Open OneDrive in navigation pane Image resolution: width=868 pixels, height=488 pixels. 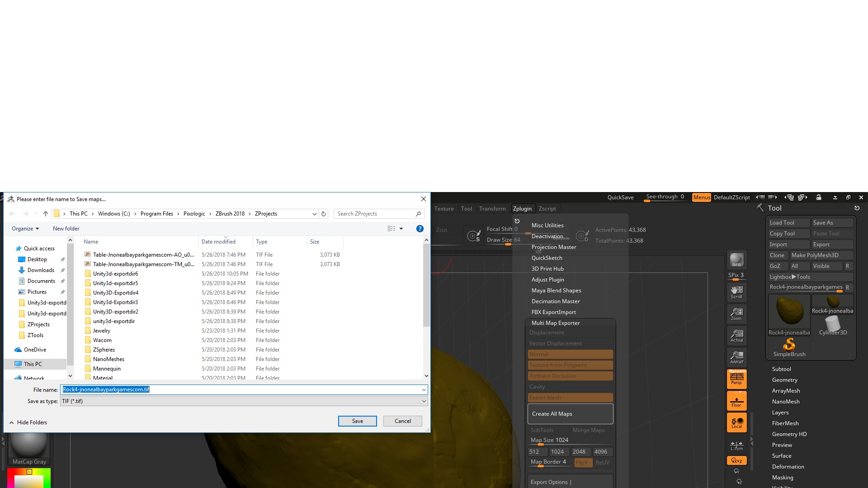[35, 350]
